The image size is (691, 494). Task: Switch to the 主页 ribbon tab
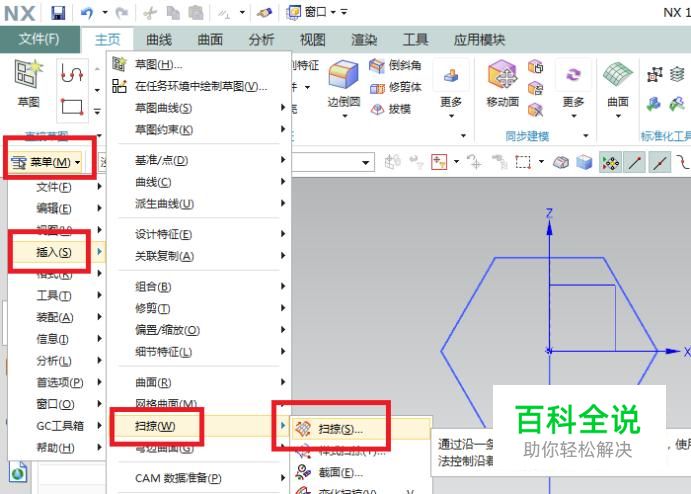(108, 40)
